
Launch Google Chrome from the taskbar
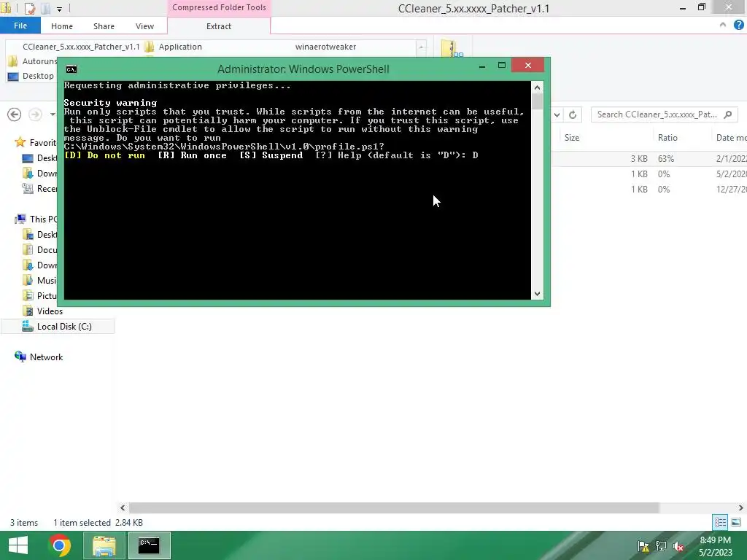point(60,545)
